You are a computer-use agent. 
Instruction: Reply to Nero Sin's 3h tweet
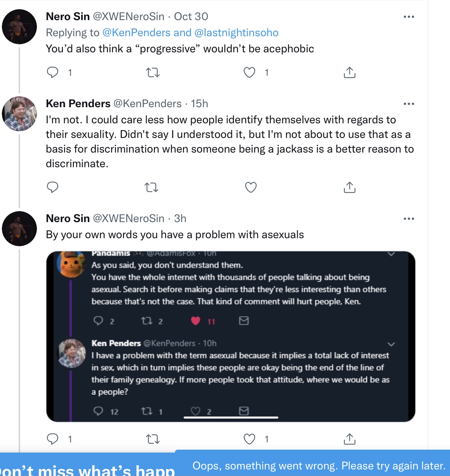pyautogui.click(x=53, y=439)
